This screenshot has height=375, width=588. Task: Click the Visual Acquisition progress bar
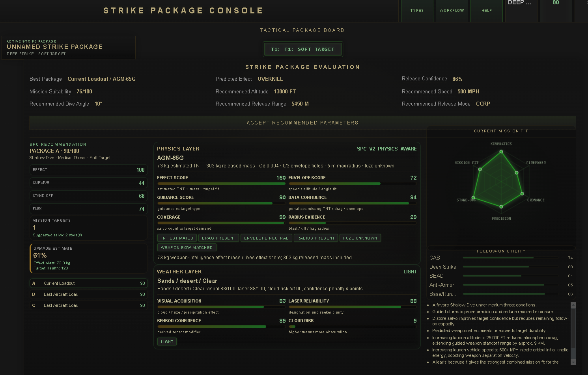(x=221, y=307)
